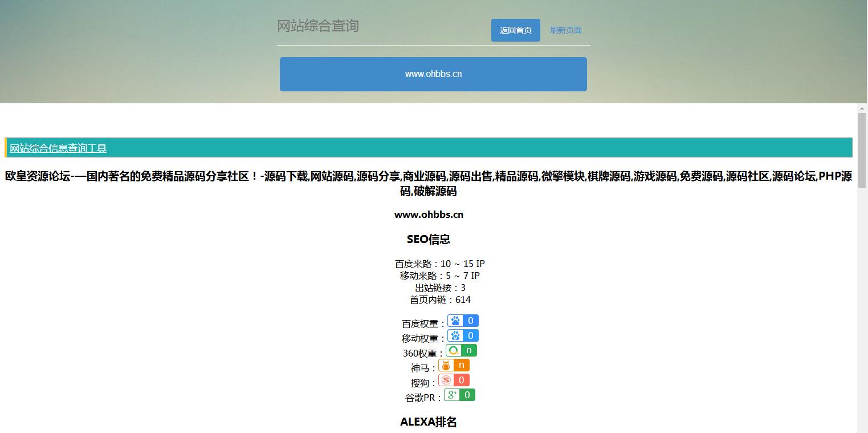
Task: Click the Sogou S icon beside 搜狗
Action: coord(446,380)
